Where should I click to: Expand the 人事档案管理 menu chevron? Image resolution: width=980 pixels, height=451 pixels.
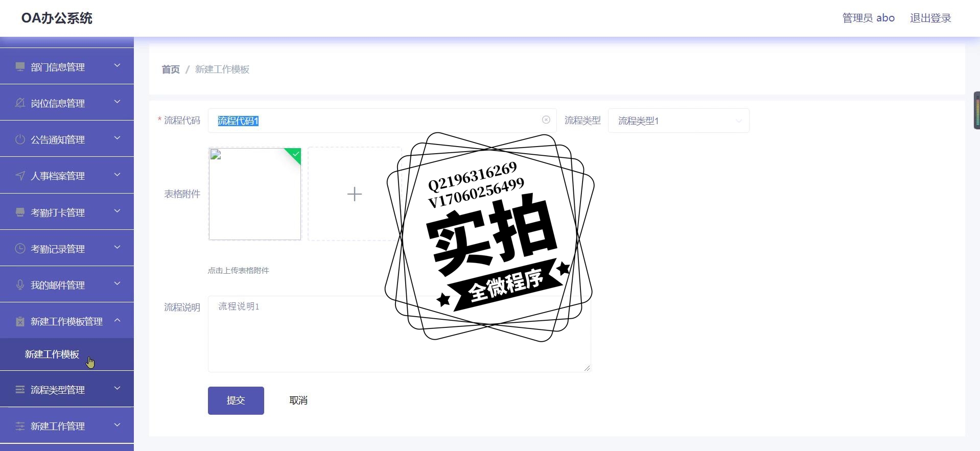117,175
